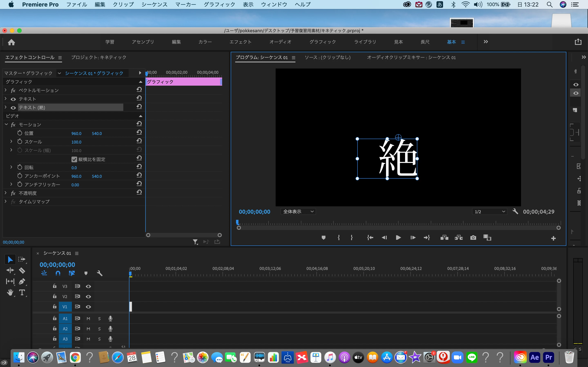
Task: Expand the 不透明度 effect properties
Action: point(6,193)
